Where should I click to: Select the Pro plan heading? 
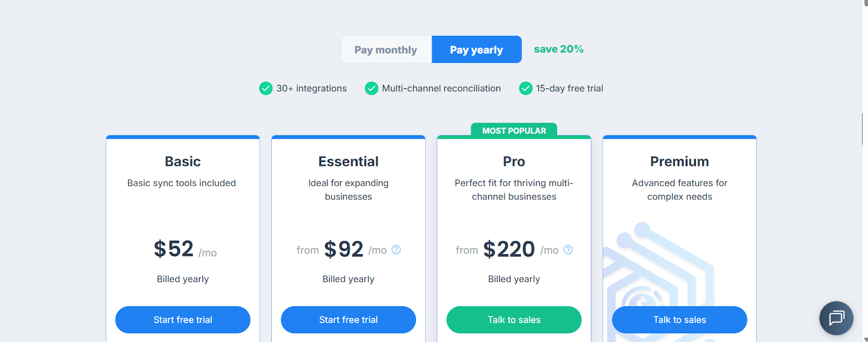tap(514, 162)
